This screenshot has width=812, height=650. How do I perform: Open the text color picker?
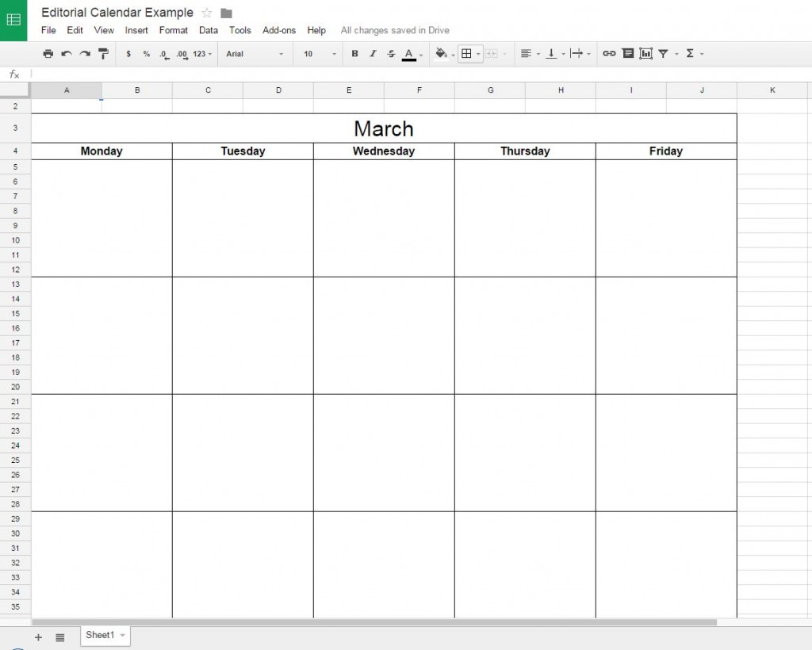coord(408,53)
